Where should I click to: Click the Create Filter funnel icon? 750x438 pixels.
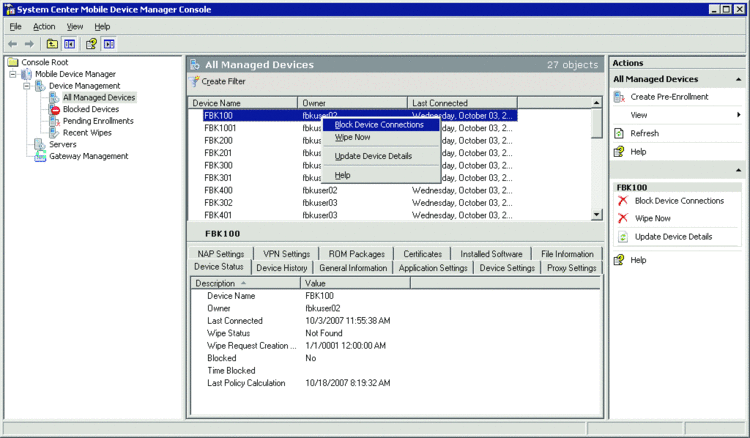tap(194, 81)
